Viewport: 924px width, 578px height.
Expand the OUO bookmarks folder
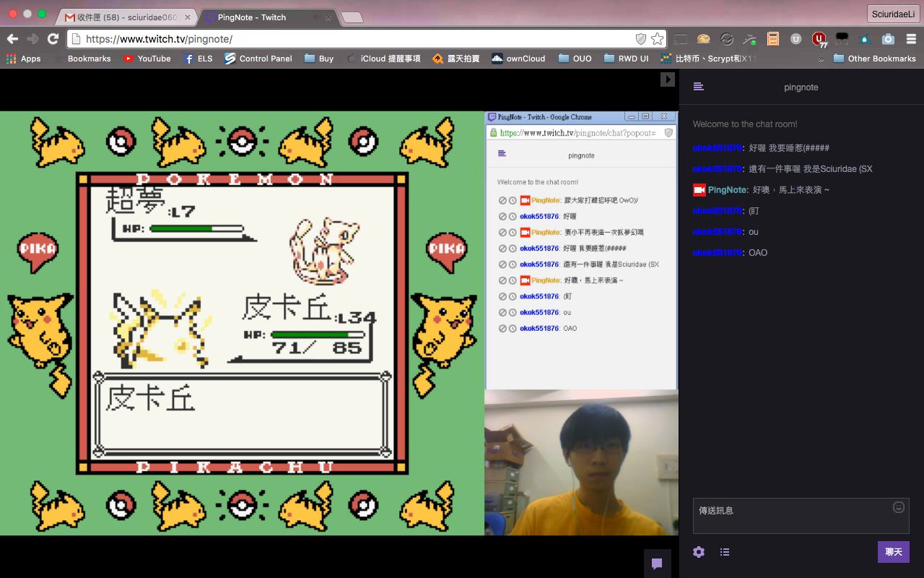tap(574, 59)
